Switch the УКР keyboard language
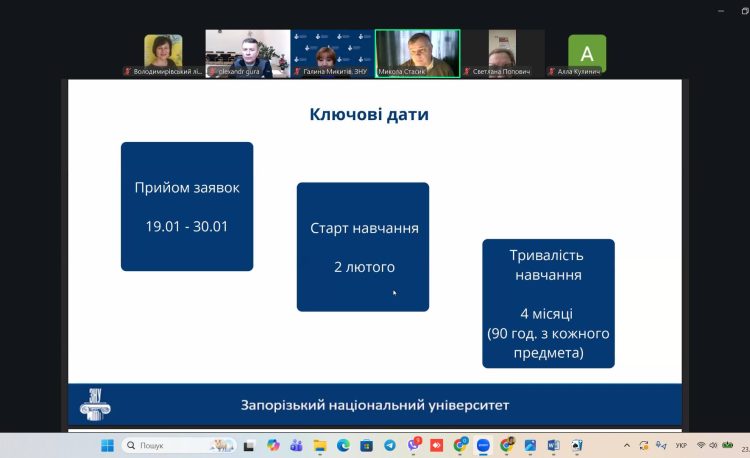 (681, 445)
